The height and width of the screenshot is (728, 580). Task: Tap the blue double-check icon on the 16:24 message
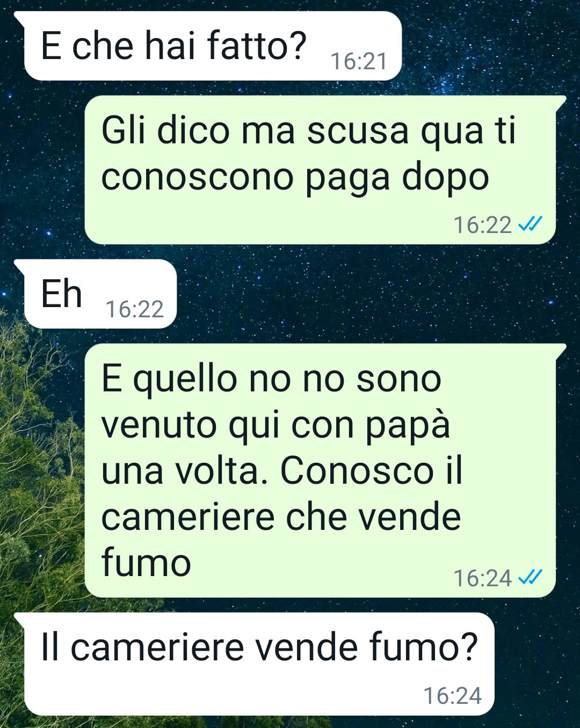(x=530, y=577)
